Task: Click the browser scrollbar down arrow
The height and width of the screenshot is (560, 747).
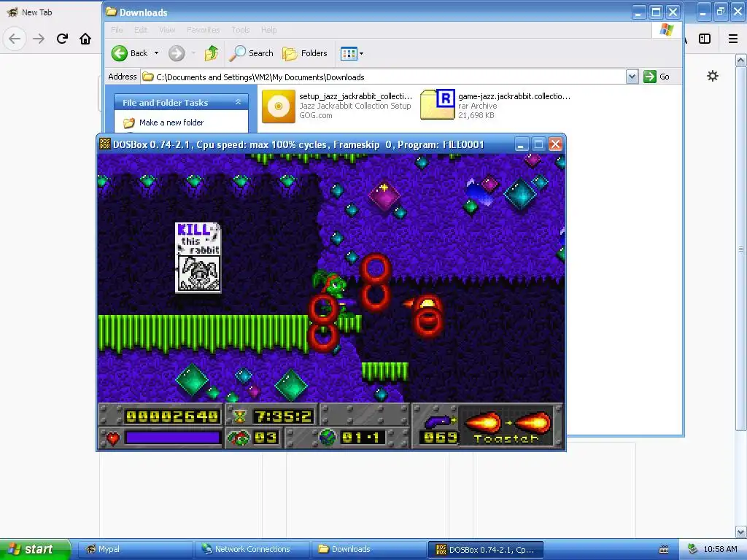Action: tap(740, 532)
